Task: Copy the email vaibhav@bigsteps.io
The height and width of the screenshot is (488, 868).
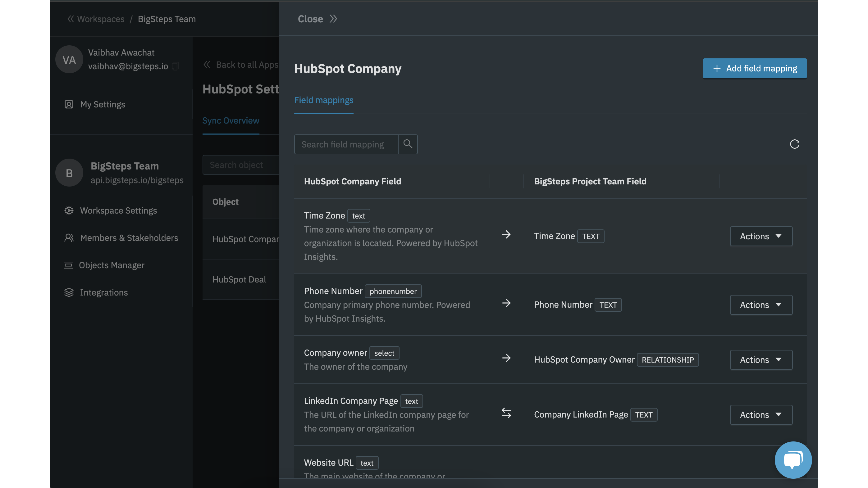Action: click(x=175, y=66)
